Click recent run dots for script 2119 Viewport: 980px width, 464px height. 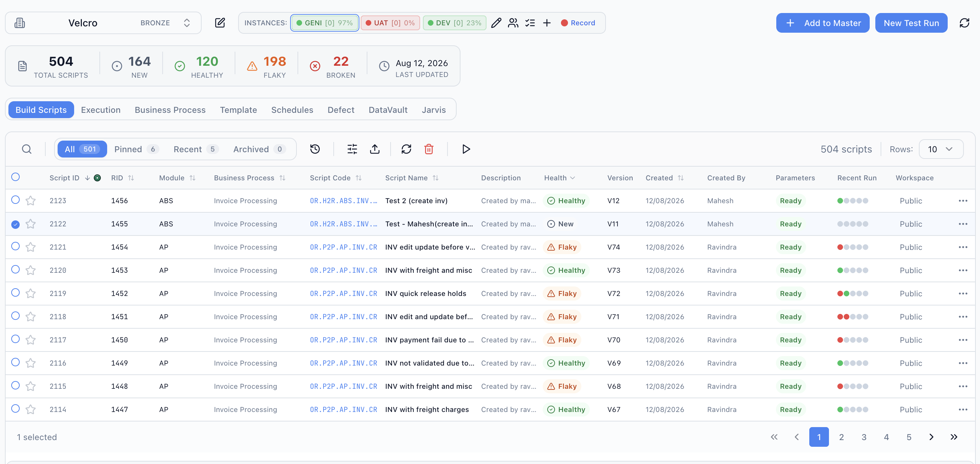(x=852, y=294)
